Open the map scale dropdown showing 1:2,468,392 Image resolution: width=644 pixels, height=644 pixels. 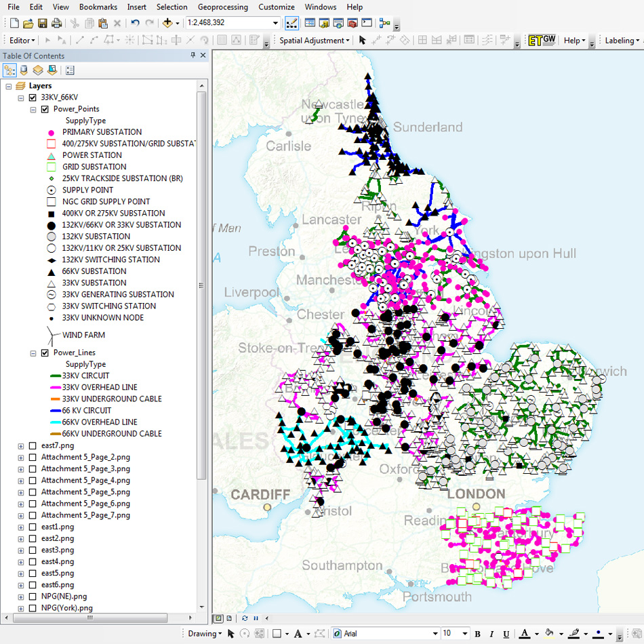[x=275, y=22]
